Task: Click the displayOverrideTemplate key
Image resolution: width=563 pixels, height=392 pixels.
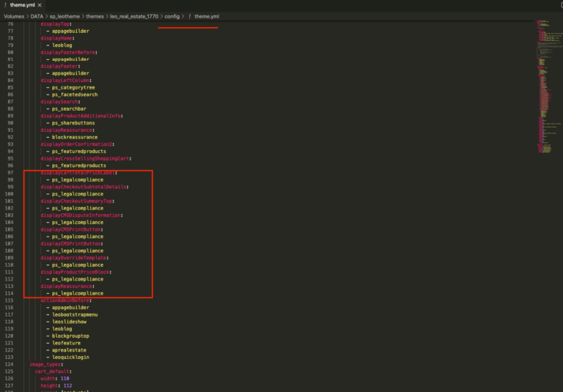Action: tap(73, 258)
